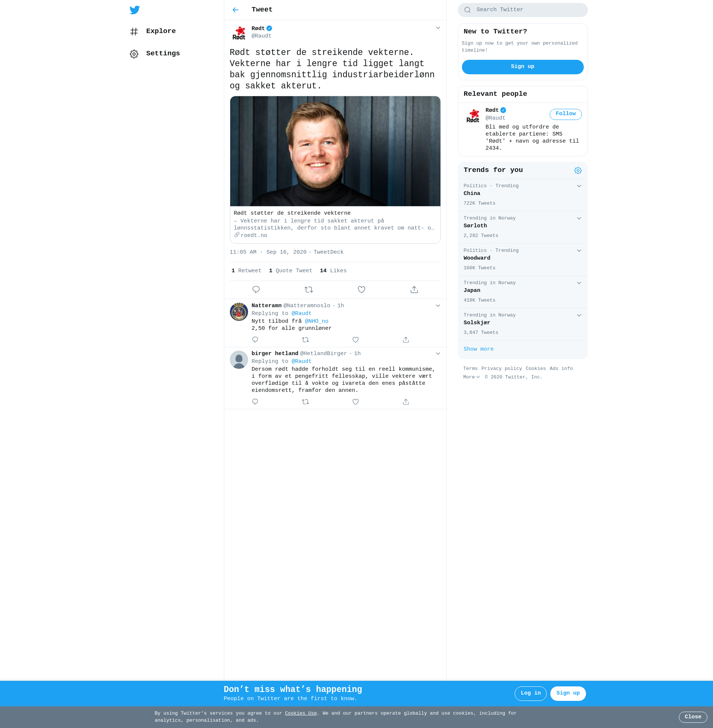Click the Search Twitter field
Image resolution: width=713 pixels, height=728 pixels.
(x=522, y=10)
